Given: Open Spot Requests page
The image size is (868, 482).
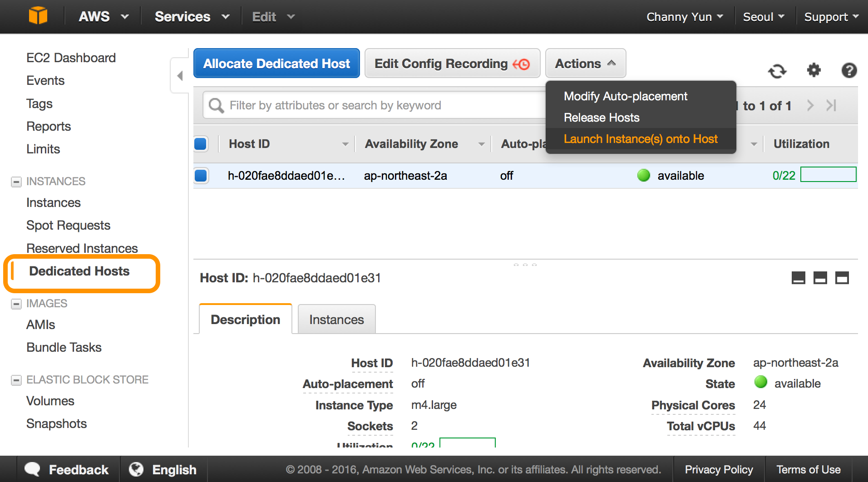Looking at the screenshot, I should pyautogui.click(x=68, y=226).
